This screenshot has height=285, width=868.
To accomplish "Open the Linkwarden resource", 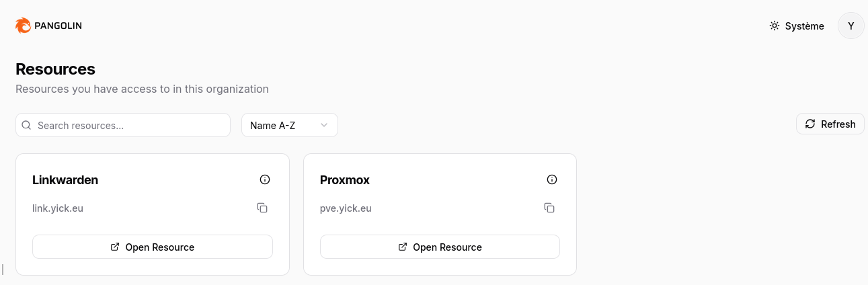I will tap(153, 247).
